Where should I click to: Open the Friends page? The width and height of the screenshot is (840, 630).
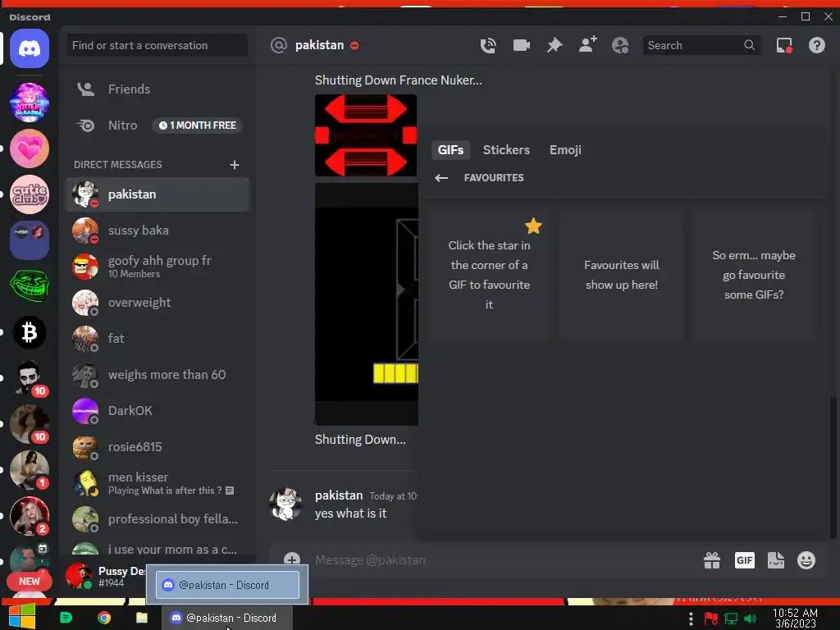coord(157,89)
